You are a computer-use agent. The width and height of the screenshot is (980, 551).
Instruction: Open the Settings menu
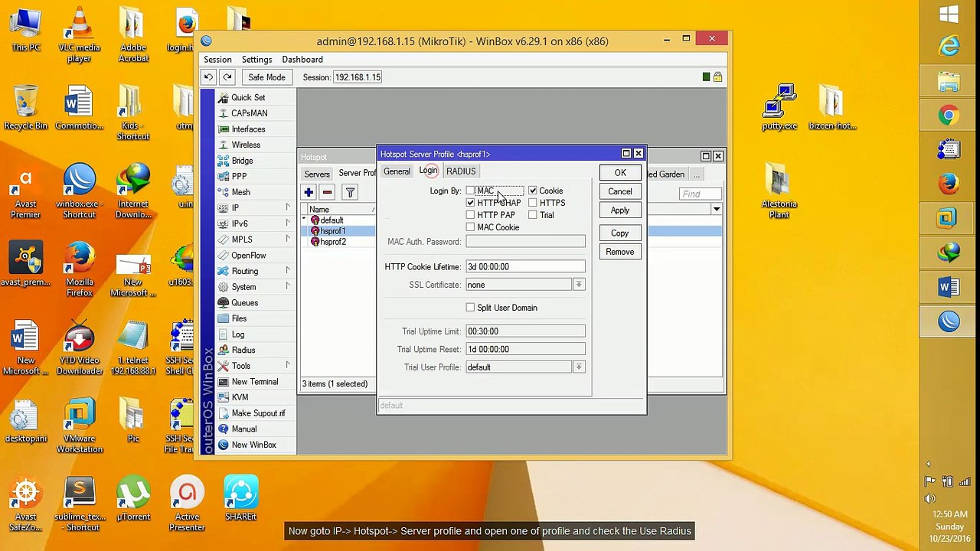[256, 60]
